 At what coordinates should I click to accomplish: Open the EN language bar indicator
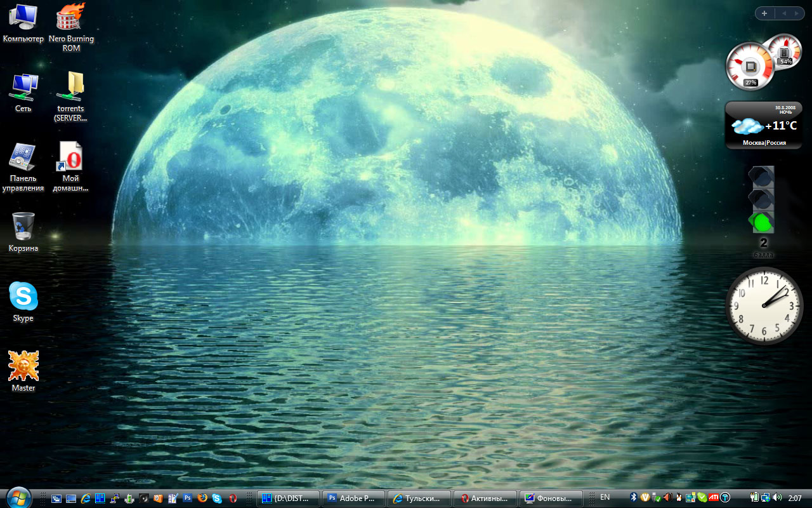[x=605, y=497]
